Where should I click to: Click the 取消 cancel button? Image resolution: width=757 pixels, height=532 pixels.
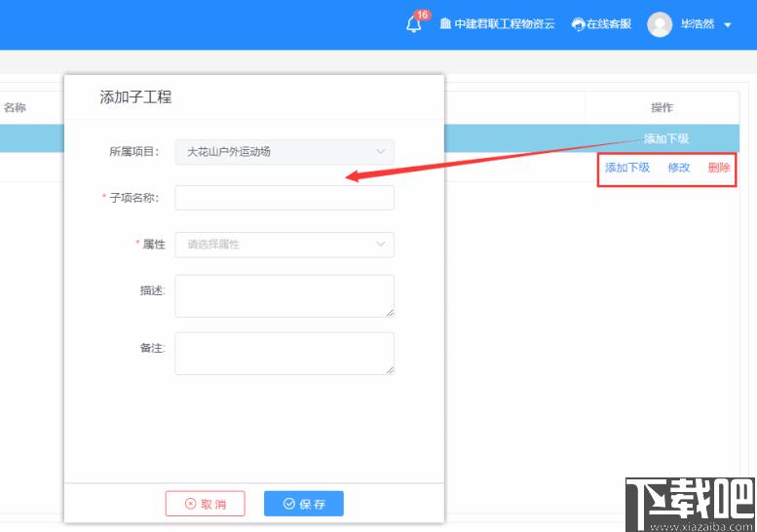206,504
